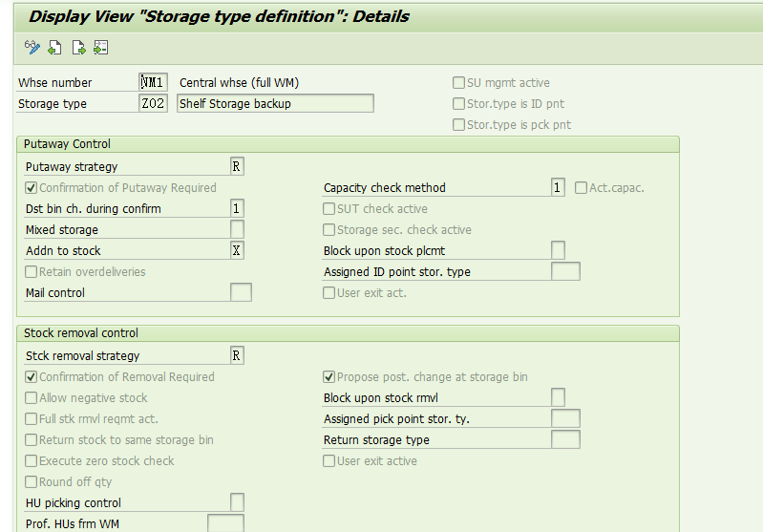Toggle Execute zero stock check checkbox
763x532 pixels.
[32, 460]
